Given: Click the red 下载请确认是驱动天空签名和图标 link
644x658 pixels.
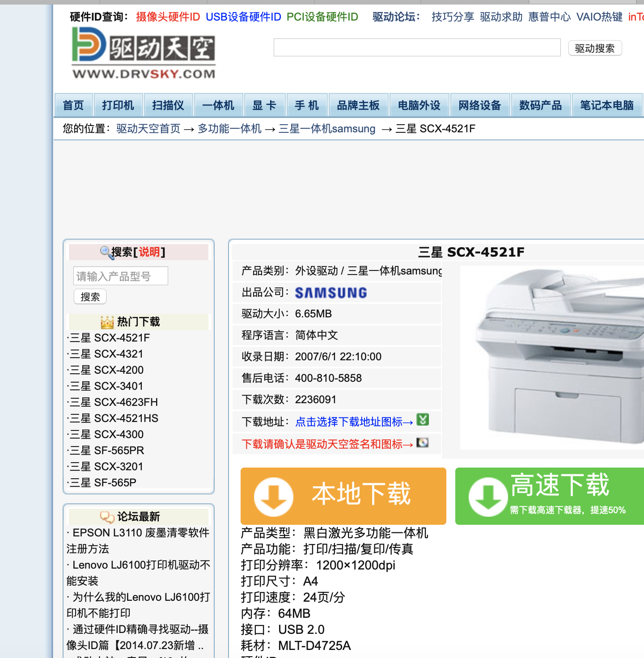Looking at the screenshot, I should point(327,444).
